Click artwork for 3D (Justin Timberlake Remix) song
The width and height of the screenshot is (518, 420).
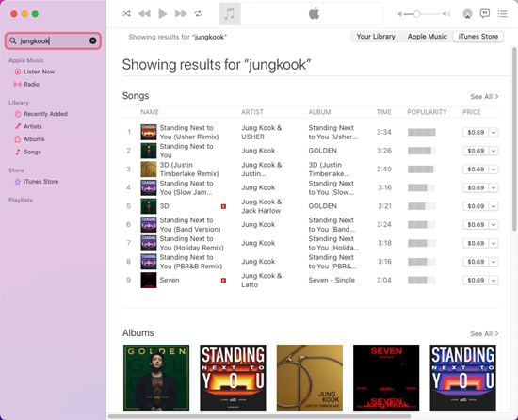tap(149, 170)
